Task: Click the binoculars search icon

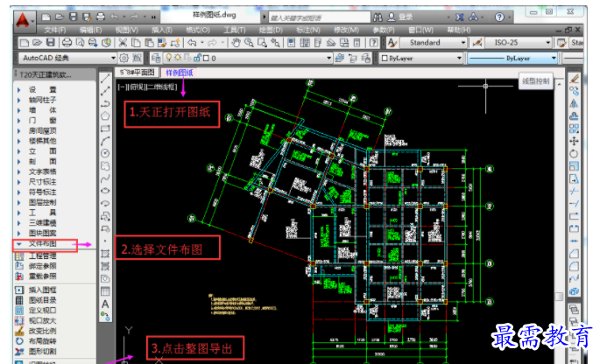Action: click(x=378, y=17)
